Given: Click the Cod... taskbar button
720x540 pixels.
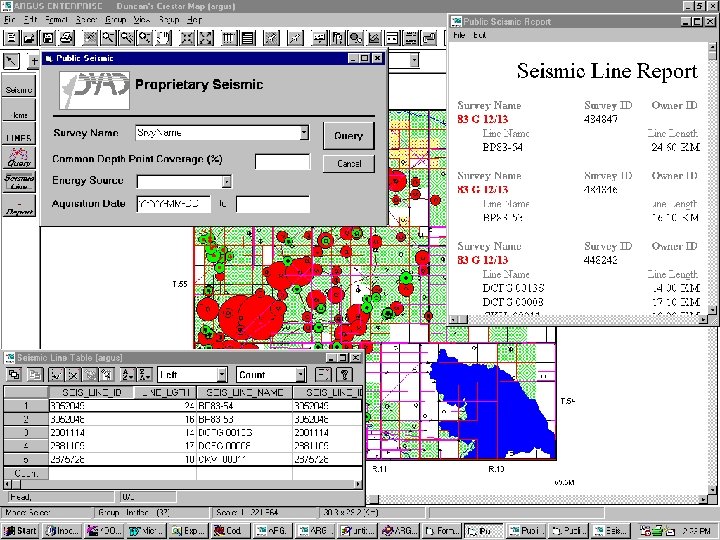Looking at the screenshot, I should 231,530.
